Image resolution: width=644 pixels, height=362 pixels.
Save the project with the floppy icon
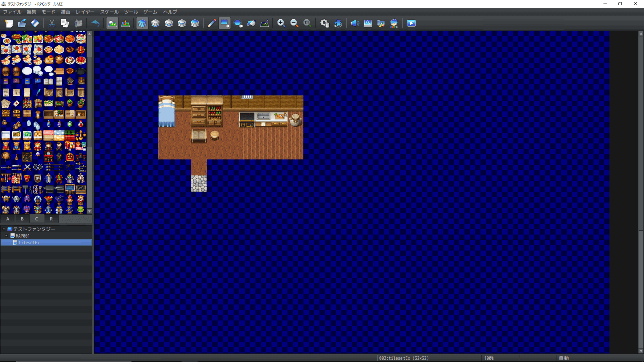[35, 23]
